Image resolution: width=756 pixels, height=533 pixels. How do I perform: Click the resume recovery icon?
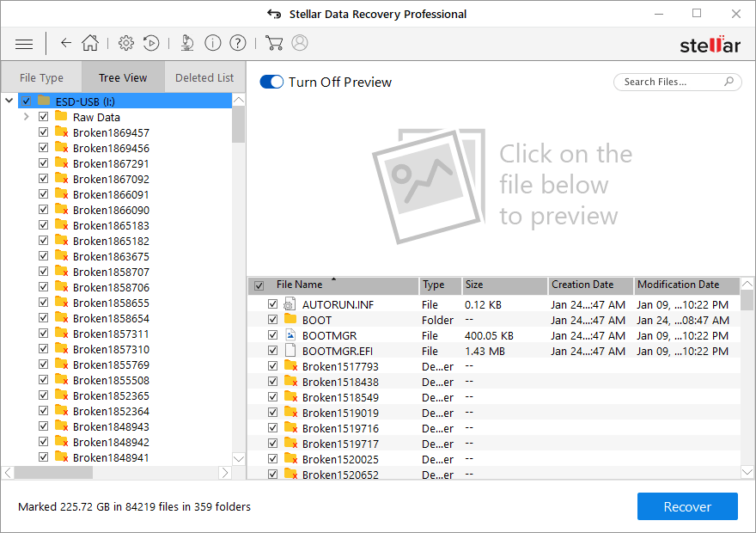coord(151,43)
